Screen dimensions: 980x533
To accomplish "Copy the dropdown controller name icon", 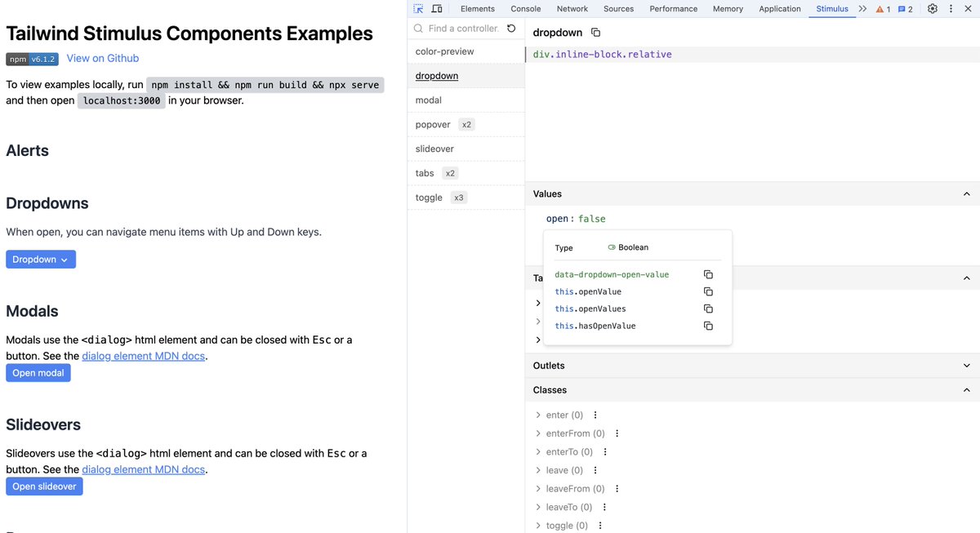I will pyautogui.click(x=595, y=33).
